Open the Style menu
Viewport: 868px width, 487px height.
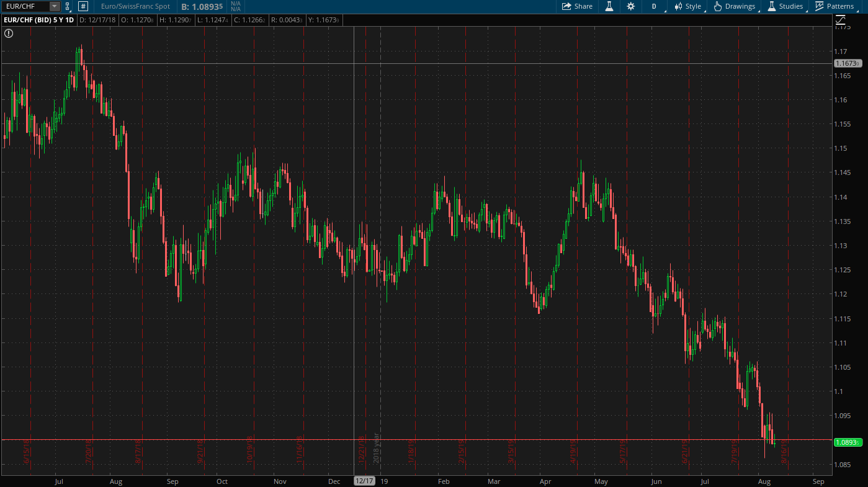tap(689, 6)
